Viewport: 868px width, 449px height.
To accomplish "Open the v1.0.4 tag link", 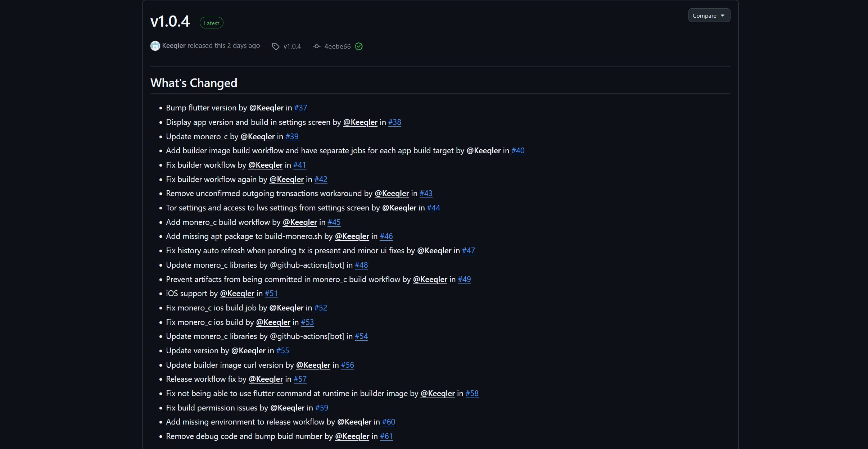I will click(x=292, y=46).
